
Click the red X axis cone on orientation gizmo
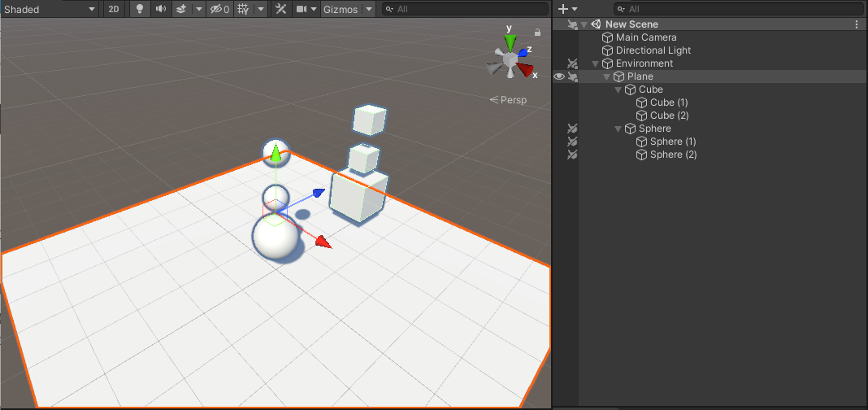(526, 70)
